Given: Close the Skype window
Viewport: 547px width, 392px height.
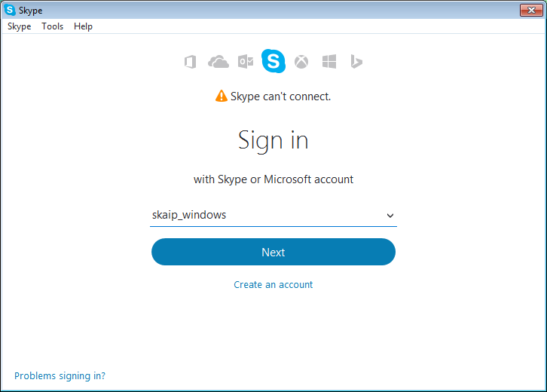Looking at the screenshot, I should [531, 10].
